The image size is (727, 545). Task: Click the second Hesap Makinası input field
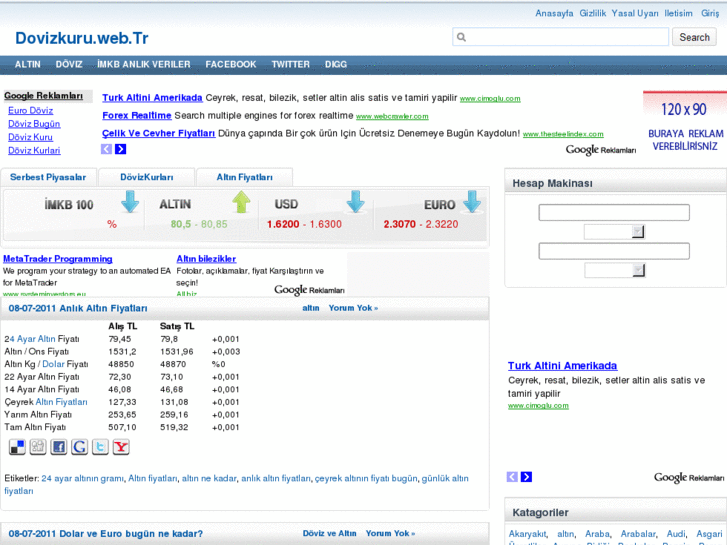coord(613,251)
